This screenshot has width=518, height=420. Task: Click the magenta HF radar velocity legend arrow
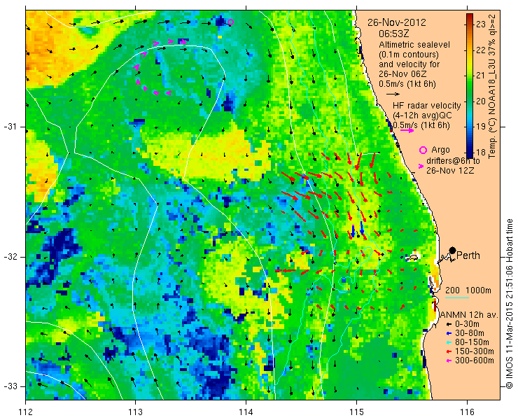pyautogui.click(x=407, y=130)
